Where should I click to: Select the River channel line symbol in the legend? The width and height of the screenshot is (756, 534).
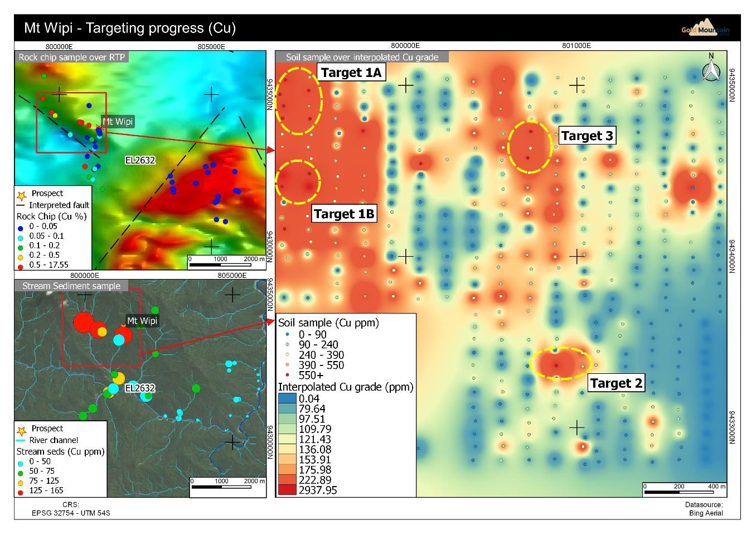pyautogui.click(x=22, y=440)
